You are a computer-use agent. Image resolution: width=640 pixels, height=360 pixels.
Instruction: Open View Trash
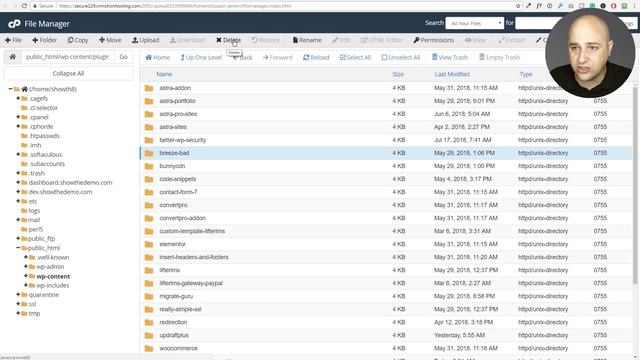450,57
